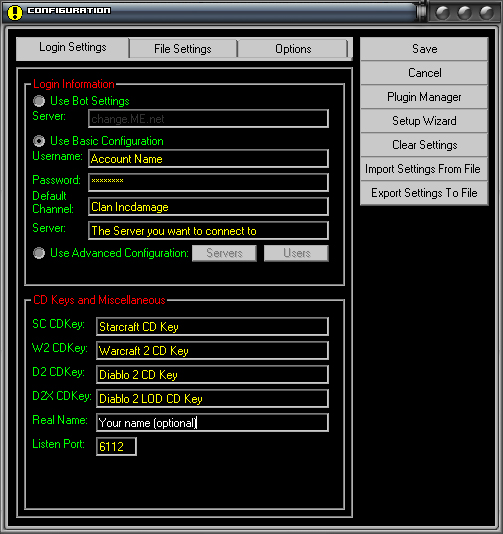Click the yellow exclamation icon in title bar
The width and height of the screenshot is (503, 534).
pos(15,12)
